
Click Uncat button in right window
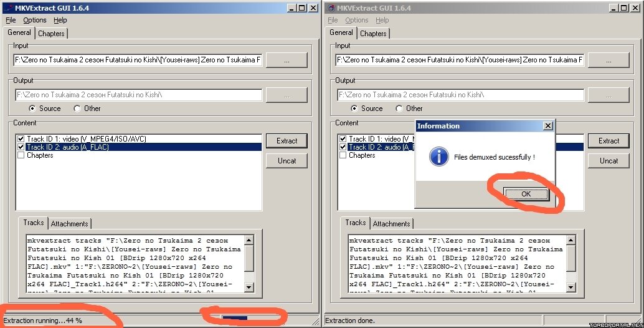tap(608, 161)
